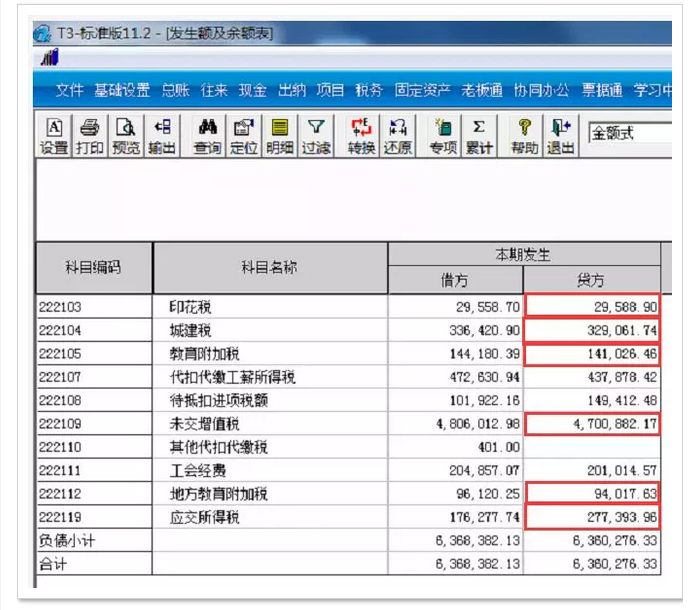Open the 固定资产 menu
This screenshot has width=695, height=610.
422,90
